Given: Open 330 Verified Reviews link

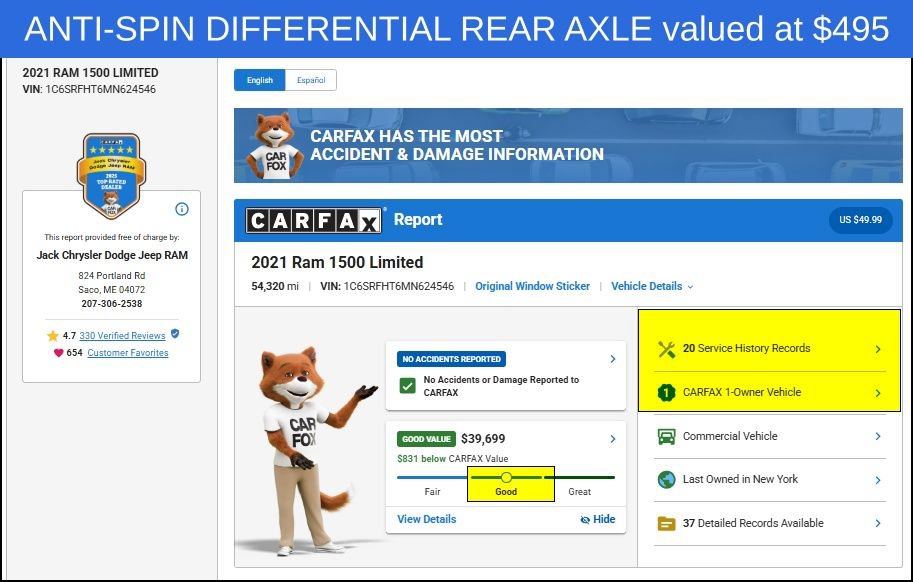Looking at the screenshot, I should pos(122,336).
